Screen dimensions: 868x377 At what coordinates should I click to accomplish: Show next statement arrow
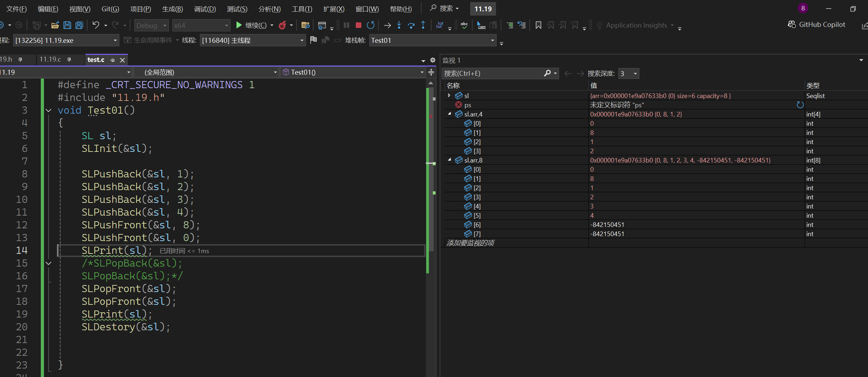point(387,25)
